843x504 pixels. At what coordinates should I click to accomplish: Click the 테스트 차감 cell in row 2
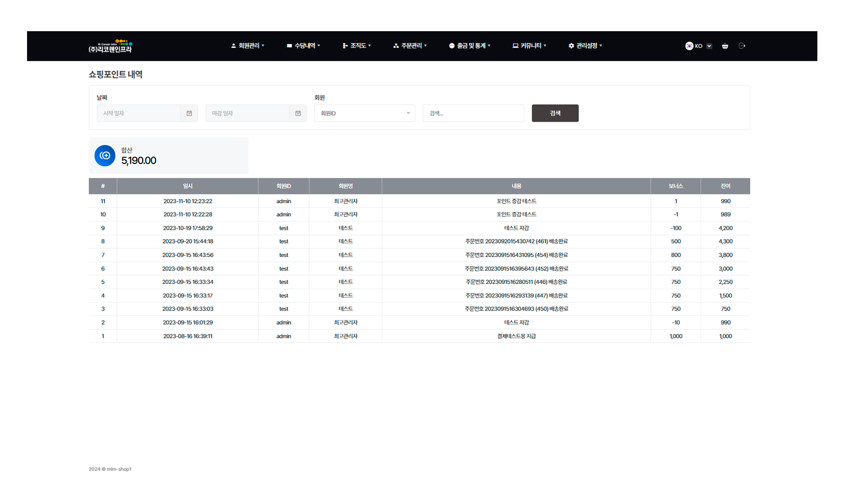[516, 322]
